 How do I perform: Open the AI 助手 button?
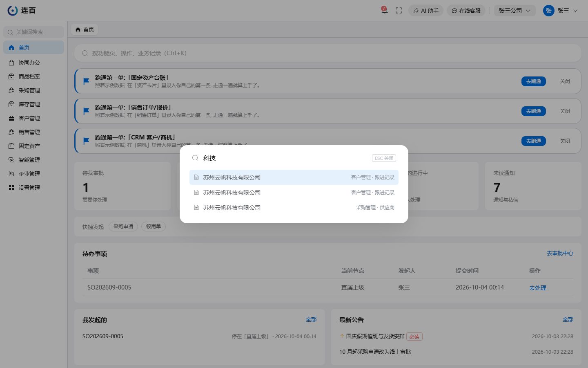(x=426, y=11)
